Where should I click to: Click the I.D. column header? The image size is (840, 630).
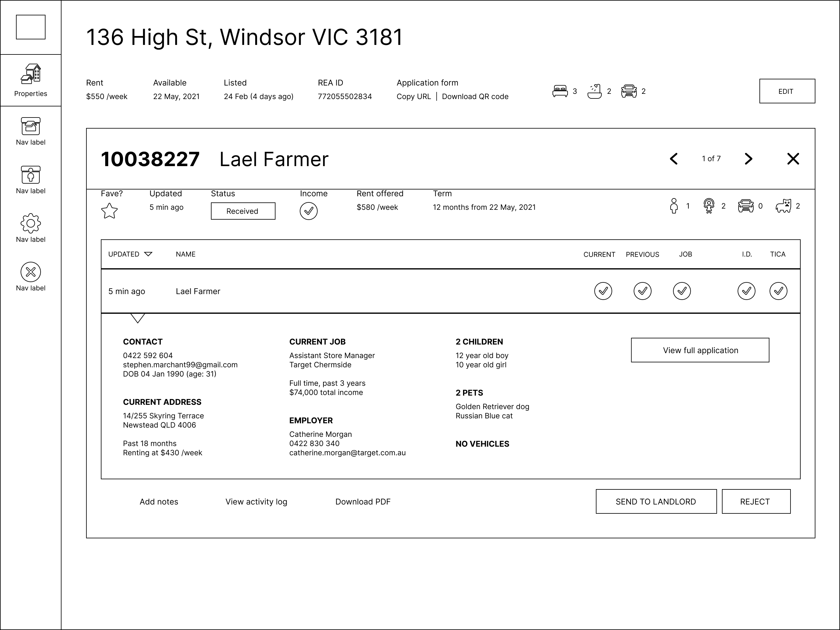pyautogui.click(x=747, y=254)
